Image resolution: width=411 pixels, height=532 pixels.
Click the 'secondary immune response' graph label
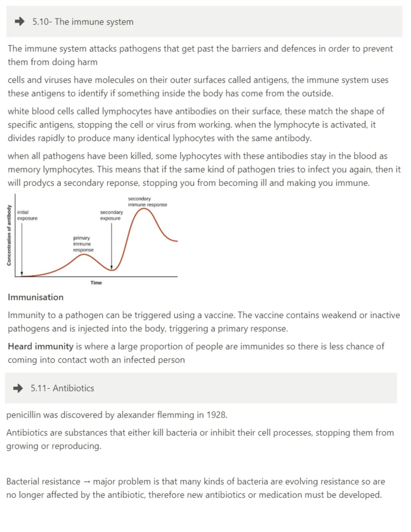(x=147, y=202)
